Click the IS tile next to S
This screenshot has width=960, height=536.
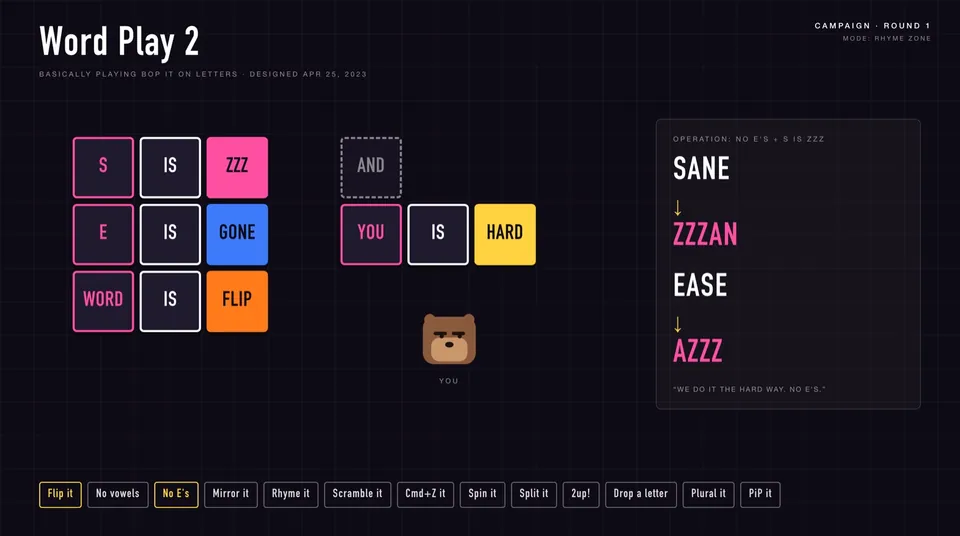click(170, 167)
